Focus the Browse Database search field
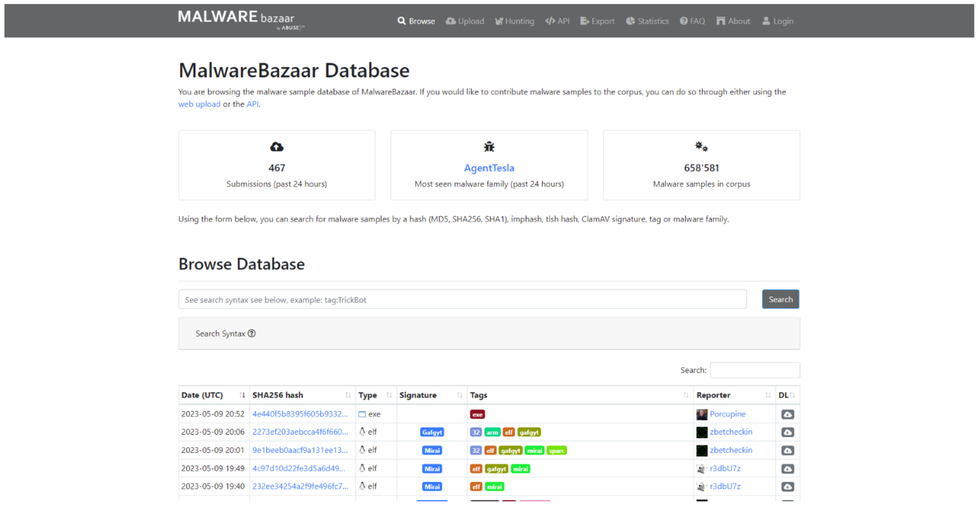Image resolution: width=980 pixels, height=523 pixels. [462, 299]
